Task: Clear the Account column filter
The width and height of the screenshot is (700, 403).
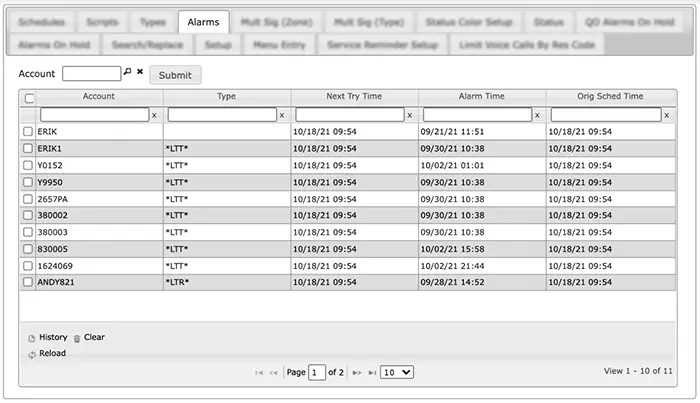Action: coord(154,116)
